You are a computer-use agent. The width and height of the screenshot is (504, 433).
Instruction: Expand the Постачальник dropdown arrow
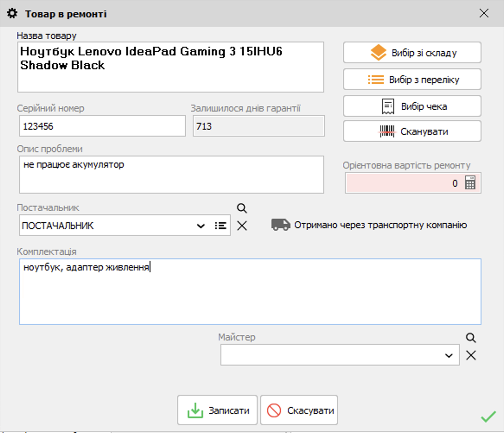tap(201, 226)
